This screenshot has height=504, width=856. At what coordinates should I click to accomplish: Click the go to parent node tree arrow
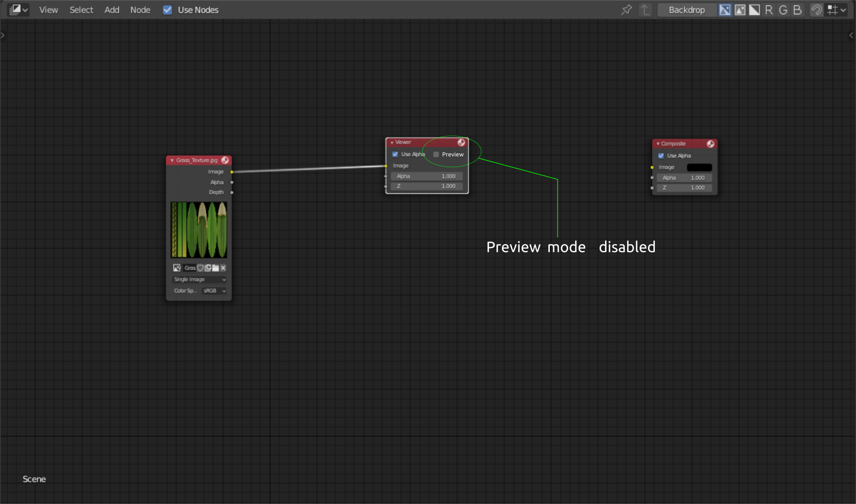click(645, 10)
